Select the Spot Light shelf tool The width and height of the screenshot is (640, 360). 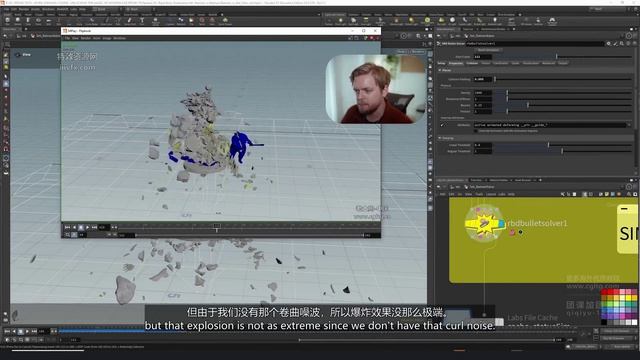click(x=353, y=20)
